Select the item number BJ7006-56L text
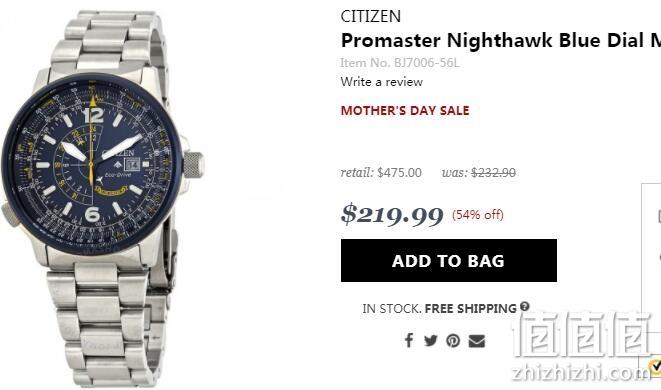This screenshot has height=390, width=661. [427, 63]
